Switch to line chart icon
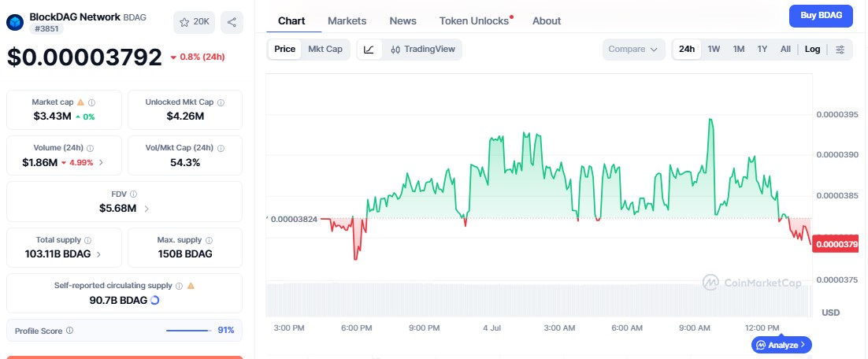Image resolution: width=868 pixels, height=359 pixels. 369,50
